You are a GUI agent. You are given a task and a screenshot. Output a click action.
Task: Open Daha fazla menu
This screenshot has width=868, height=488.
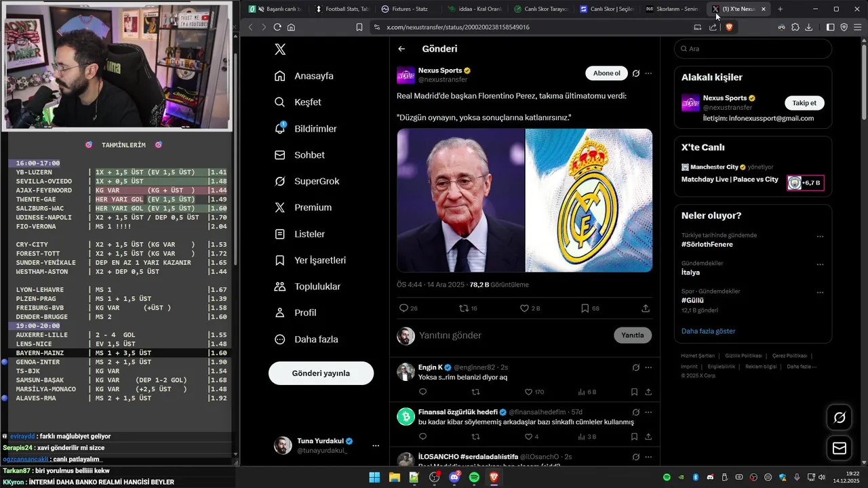(x=306, y=339)
